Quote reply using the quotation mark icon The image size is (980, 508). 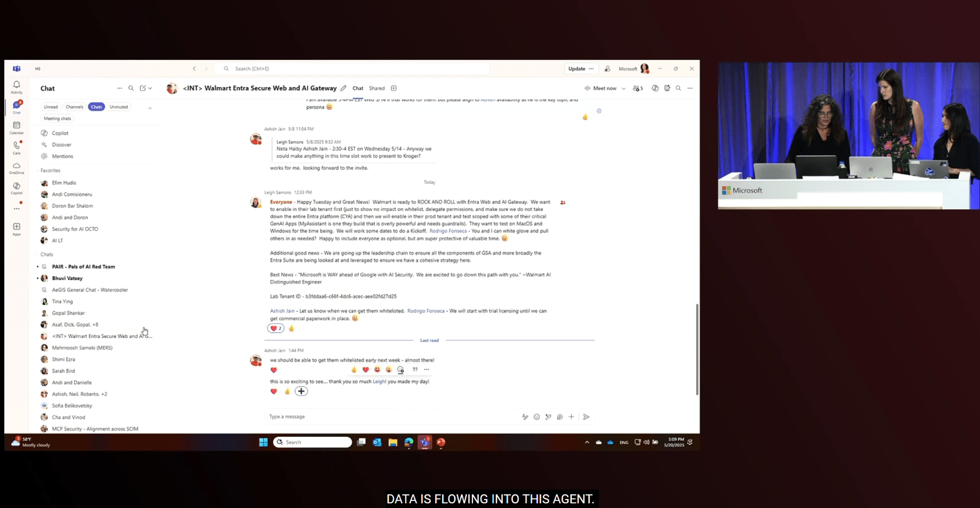point(415,369)
